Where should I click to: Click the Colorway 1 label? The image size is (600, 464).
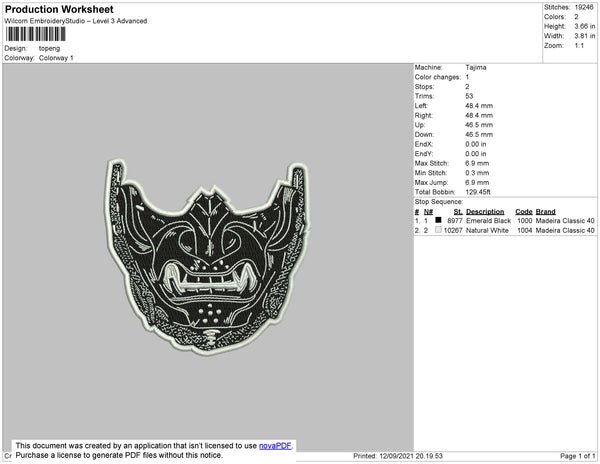click(56, 58)
